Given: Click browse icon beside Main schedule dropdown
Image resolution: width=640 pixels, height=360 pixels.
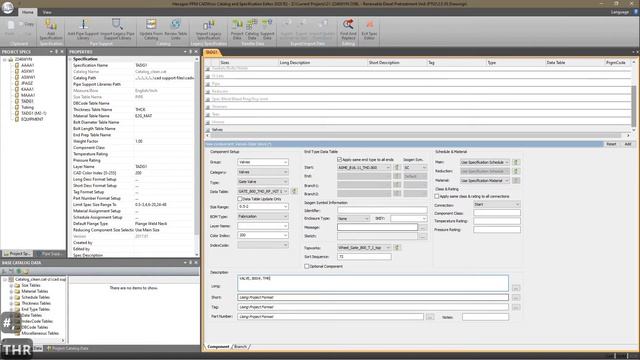Looking at the screenshot, I should pos(516,162).
